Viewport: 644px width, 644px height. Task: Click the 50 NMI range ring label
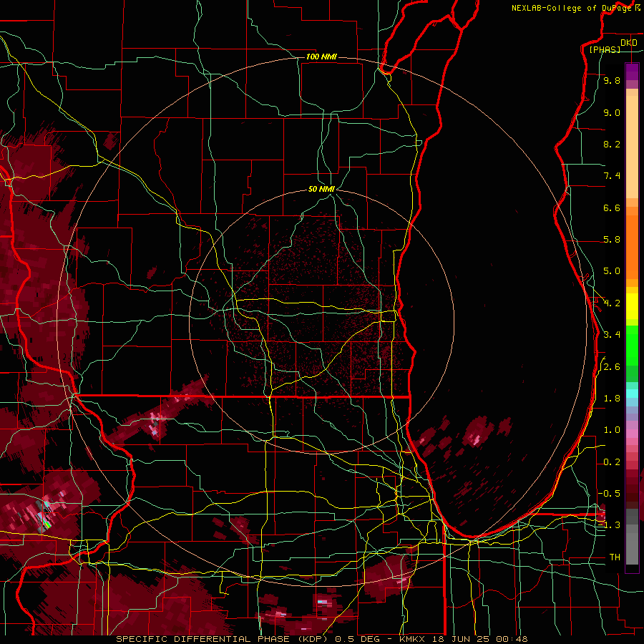[x=321, y=190]
